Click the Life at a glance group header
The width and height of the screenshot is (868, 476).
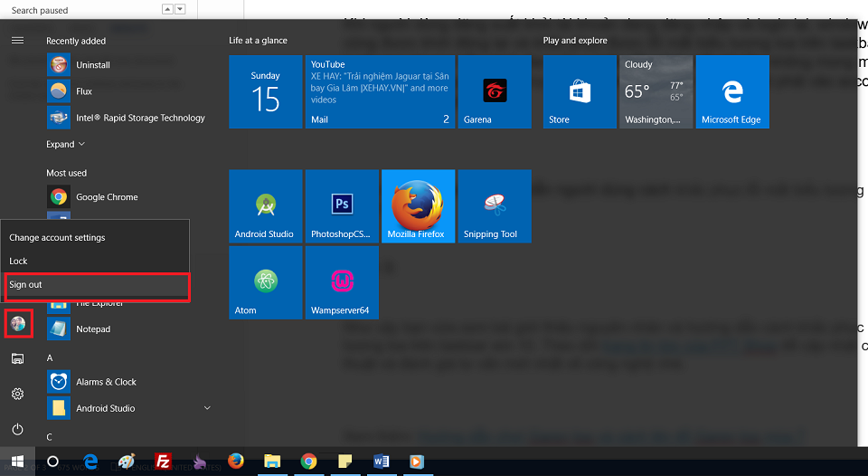tap(258, 41)
